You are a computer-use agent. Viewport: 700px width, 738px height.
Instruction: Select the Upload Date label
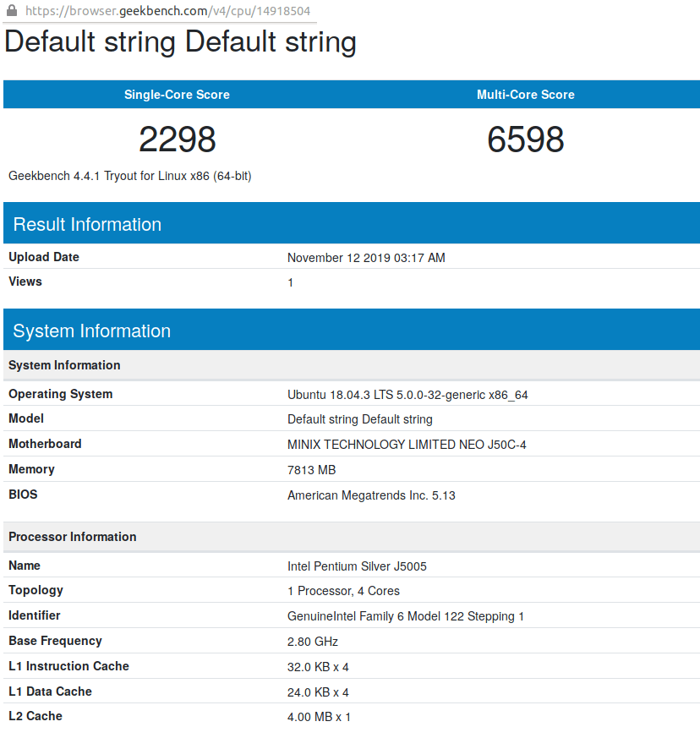tap(44, 257)
